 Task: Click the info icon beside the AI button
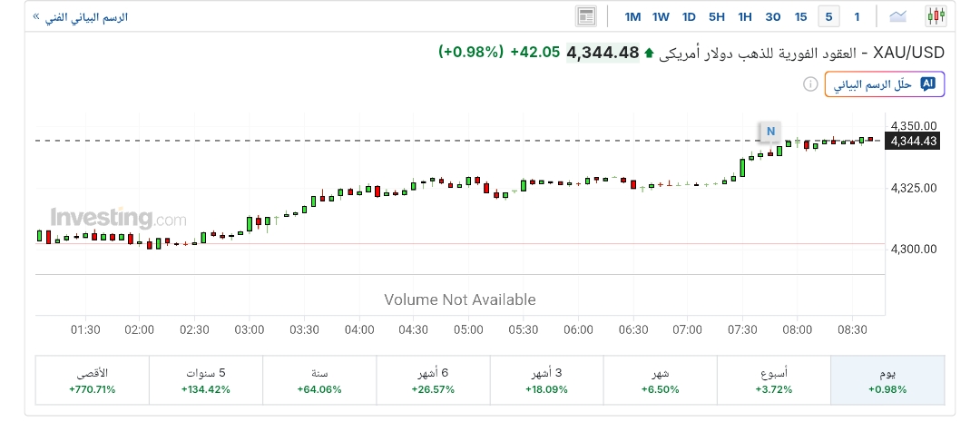tap(810, 84)
